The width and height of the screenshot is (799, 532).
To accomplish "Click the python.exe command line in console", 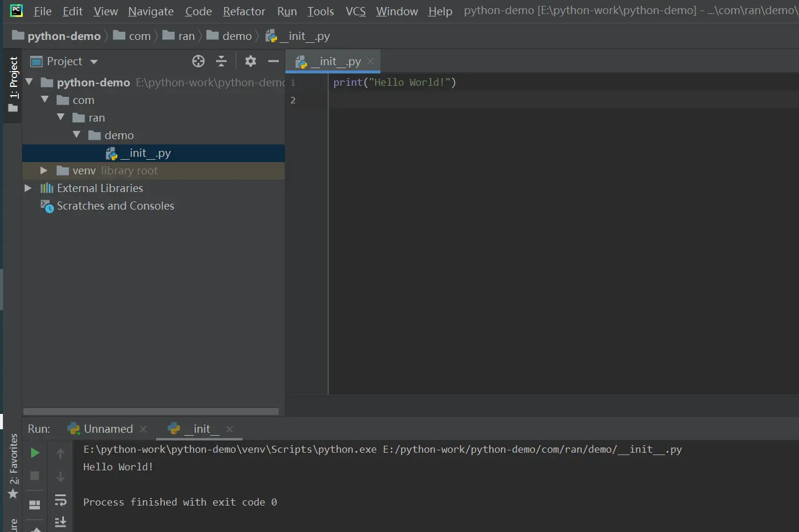I will (x=383, y=449).
